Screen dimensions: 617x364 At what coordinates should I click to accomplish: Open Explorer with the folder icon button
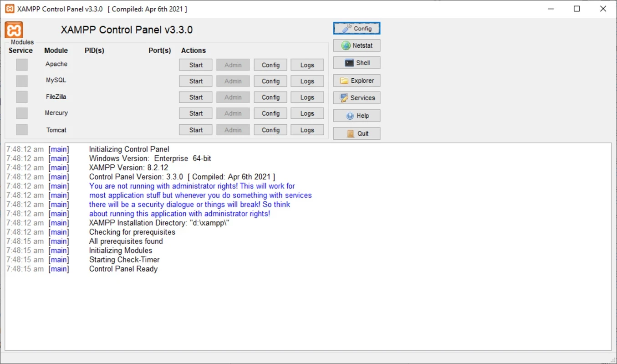point(357,81)
